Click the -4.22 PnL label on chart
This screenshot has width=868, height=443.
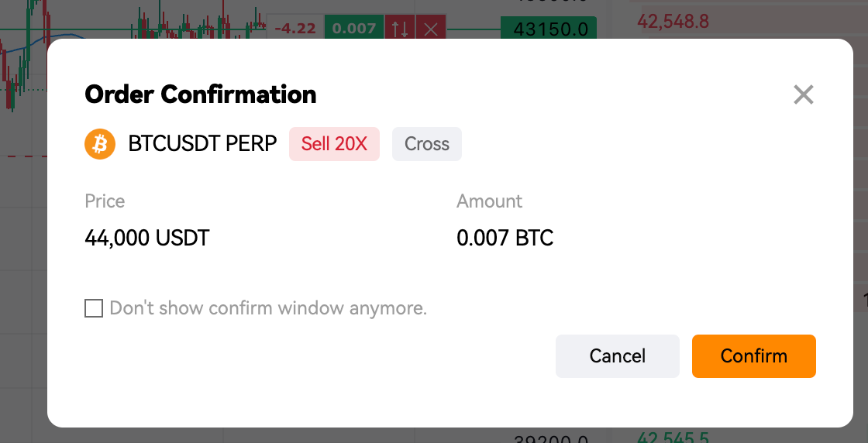tap(295, 28)
